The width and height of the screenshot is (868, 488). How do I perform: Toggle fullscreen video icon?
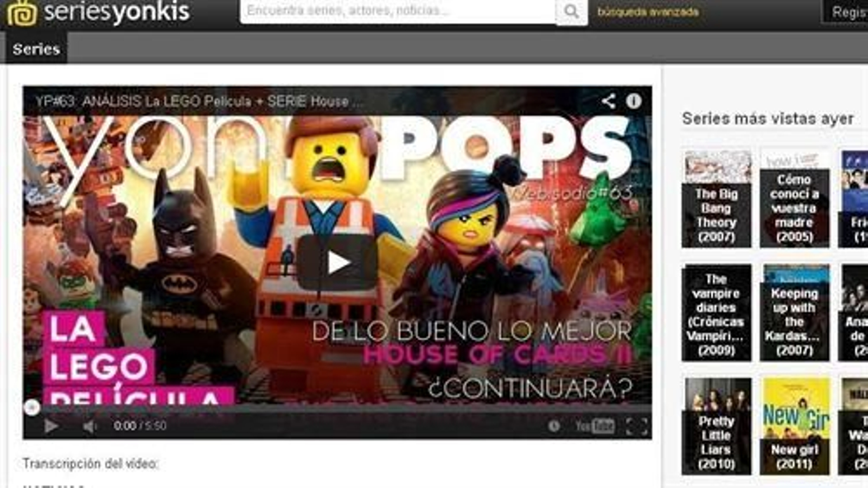[x=637, y=426]
